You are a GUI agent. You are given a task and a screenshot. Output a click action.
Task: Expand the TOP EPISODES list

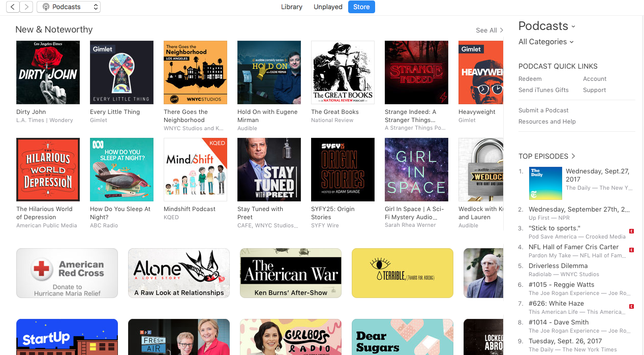point(547,156)
